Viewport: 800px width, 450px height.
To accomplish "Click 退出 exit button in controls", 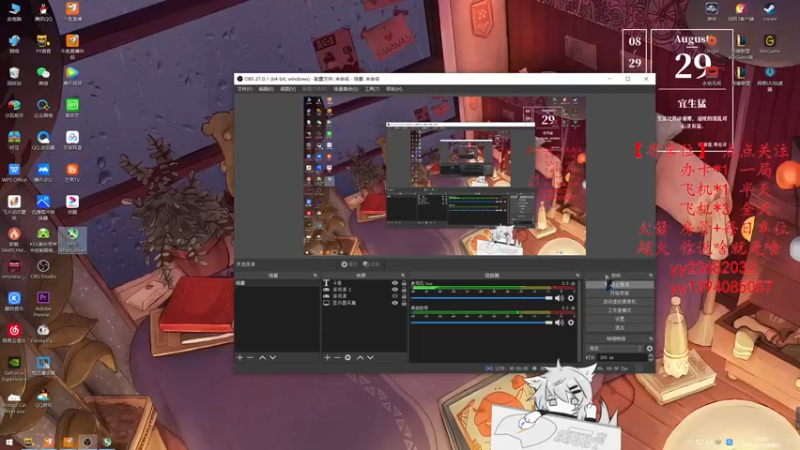I will coord(619,328).
